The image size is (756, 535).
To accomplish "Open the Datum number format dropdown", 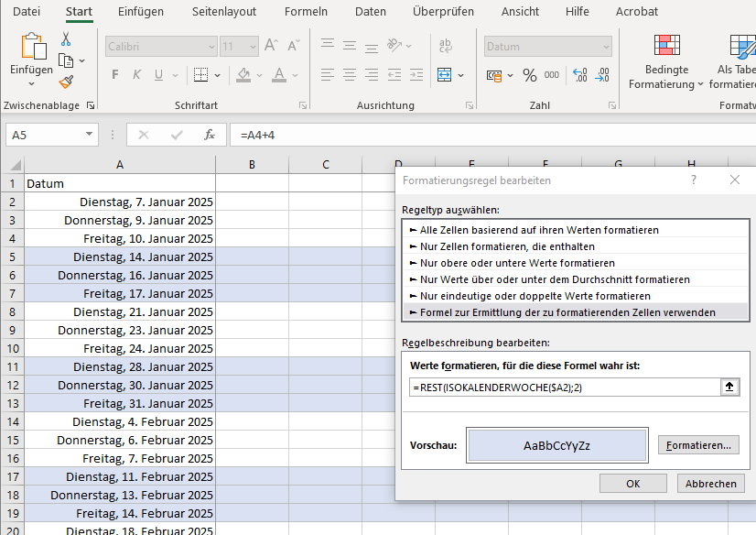I will [606, 47].
